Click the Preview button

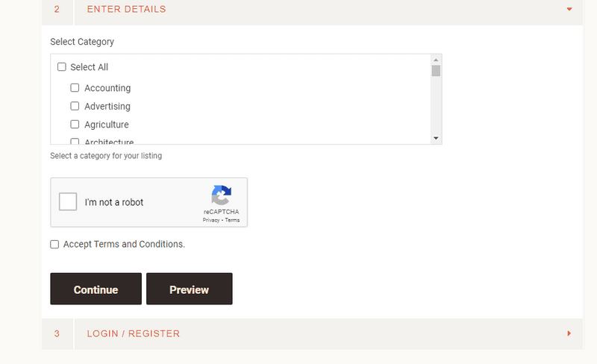click(190, 289)
